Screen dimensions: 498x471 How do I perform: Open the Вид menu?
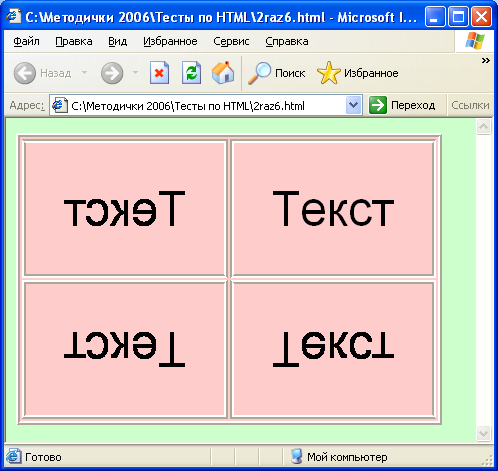tap(117, 41)
